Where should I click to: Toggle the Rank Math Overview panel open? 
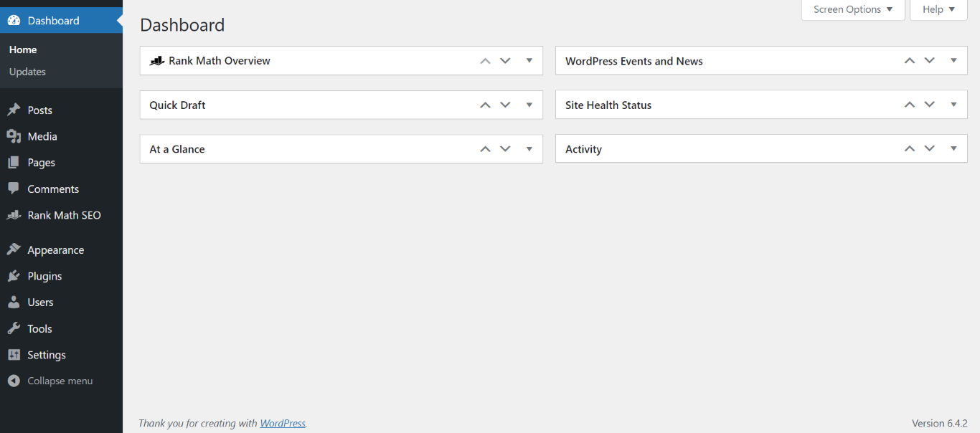(x=529, y=61)
